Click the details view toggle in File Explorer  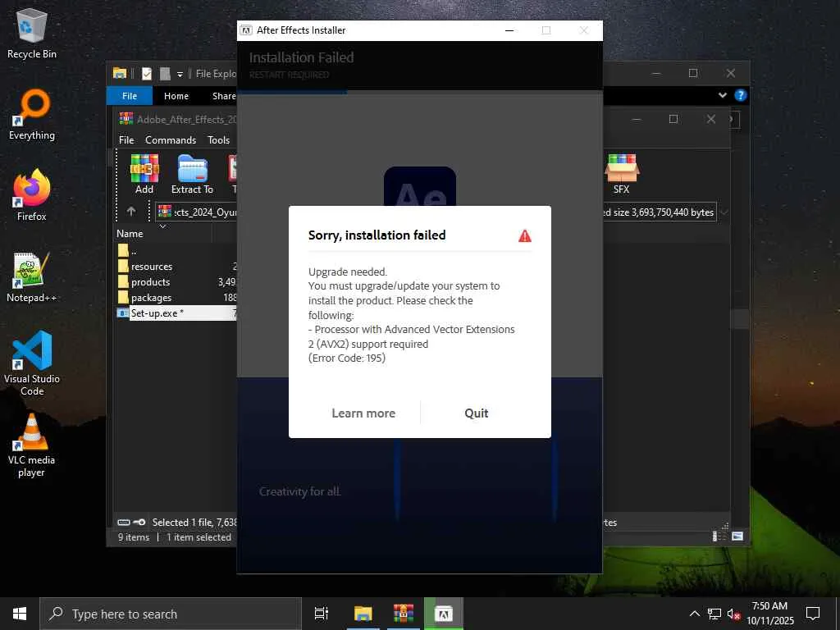[x=719, y=536]
